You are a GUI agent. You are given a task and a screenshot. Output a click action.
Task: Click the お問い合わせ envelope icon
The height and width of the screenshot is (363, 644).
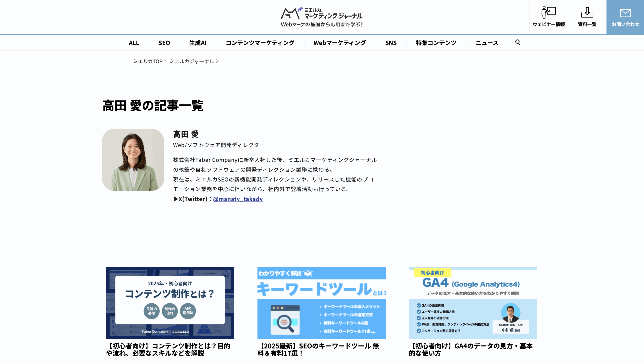point(625,13)
